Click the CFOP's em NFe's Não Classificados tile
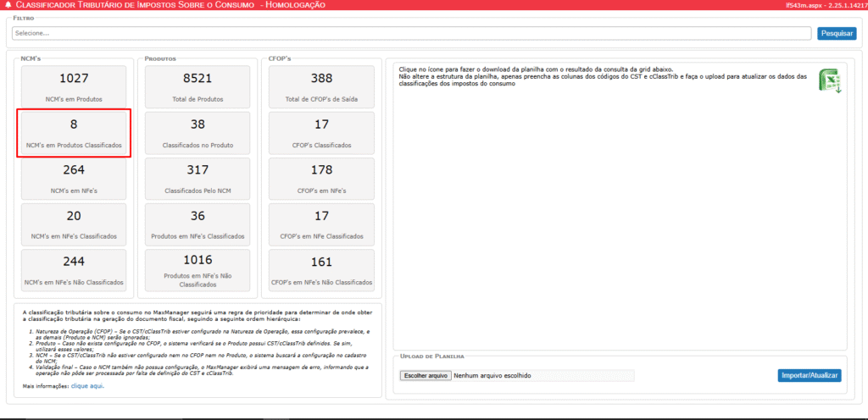The image size is (868, 420). tap(321, 269)
